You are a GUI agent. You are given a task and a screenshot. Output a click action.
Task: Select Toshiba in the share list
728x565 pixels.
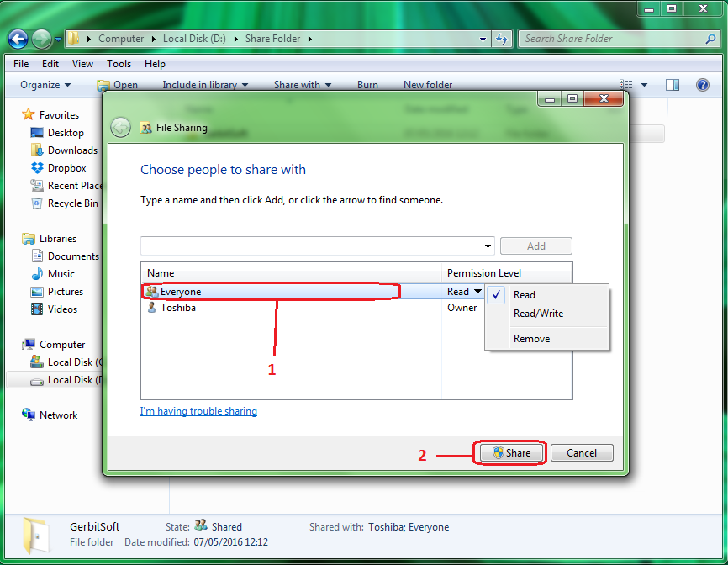point(177,307)
